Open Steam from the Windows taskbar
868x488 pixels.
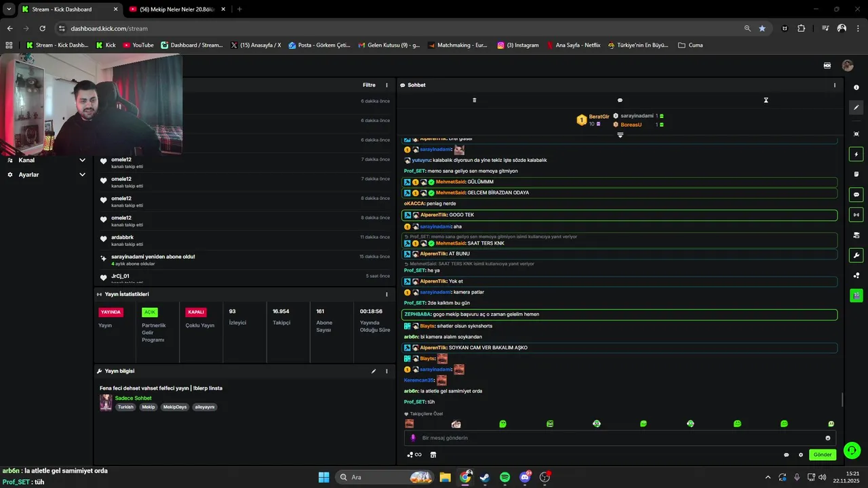484,477
